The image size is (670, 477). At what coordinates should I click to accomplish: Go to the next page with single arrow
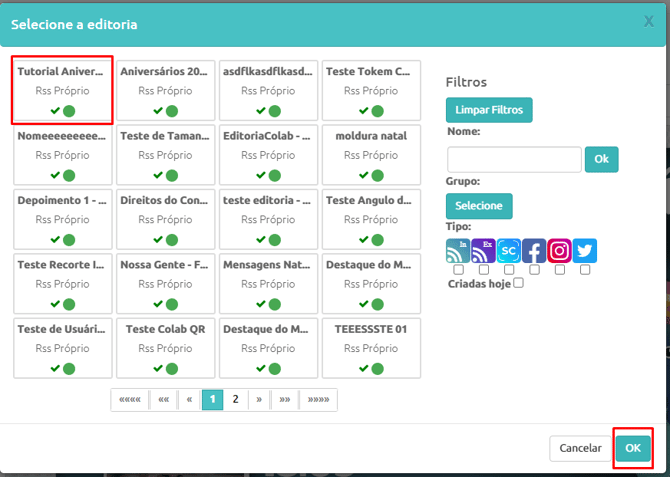259,400
